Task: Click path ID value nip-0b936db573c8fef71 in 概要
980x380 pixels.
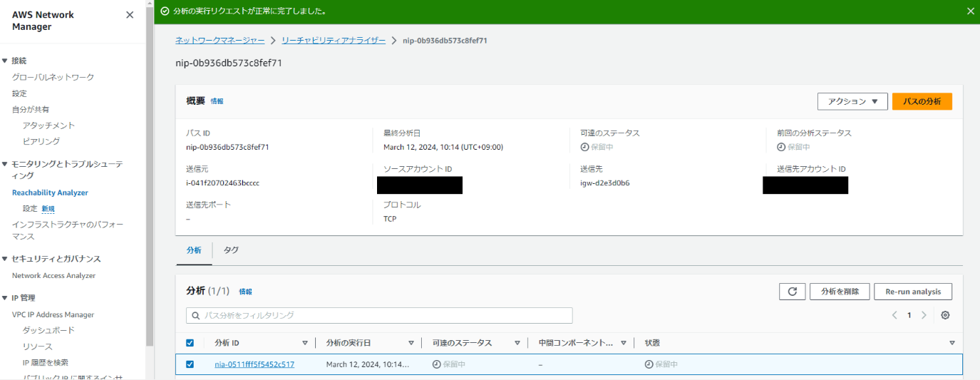Action: pos(227,148)
